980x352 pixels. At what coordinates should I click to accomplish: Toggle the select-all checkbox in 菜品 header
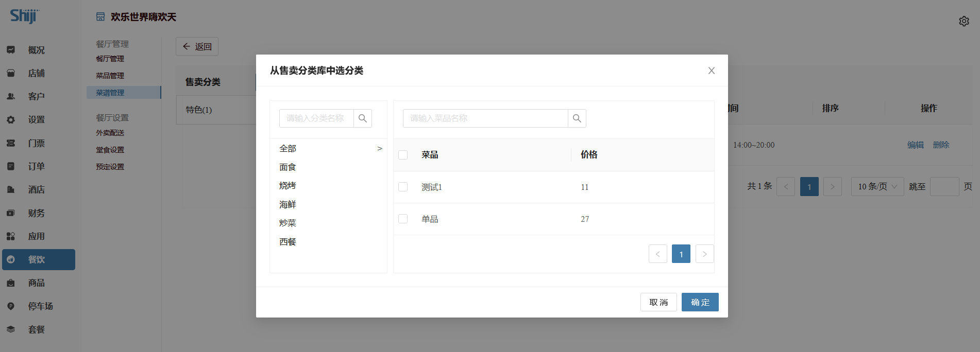[403, 155]
